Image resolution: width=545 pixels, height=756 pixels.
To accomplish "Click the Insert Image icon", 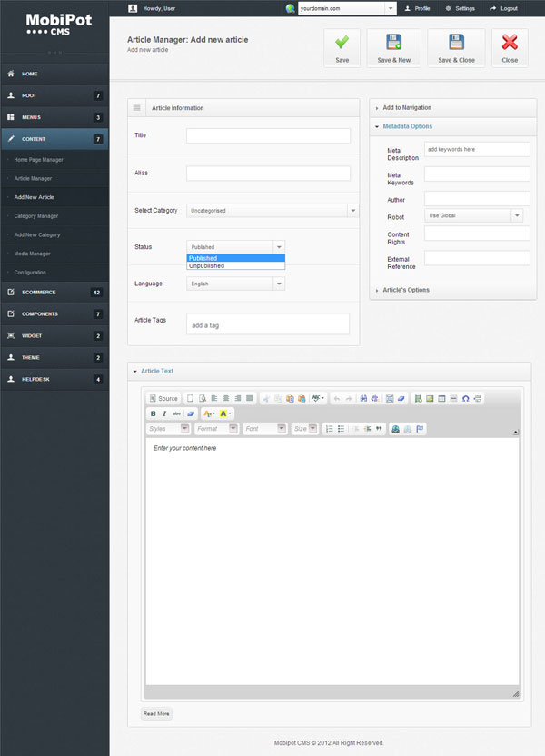I will pyautogui.click(x=430, y=398).
